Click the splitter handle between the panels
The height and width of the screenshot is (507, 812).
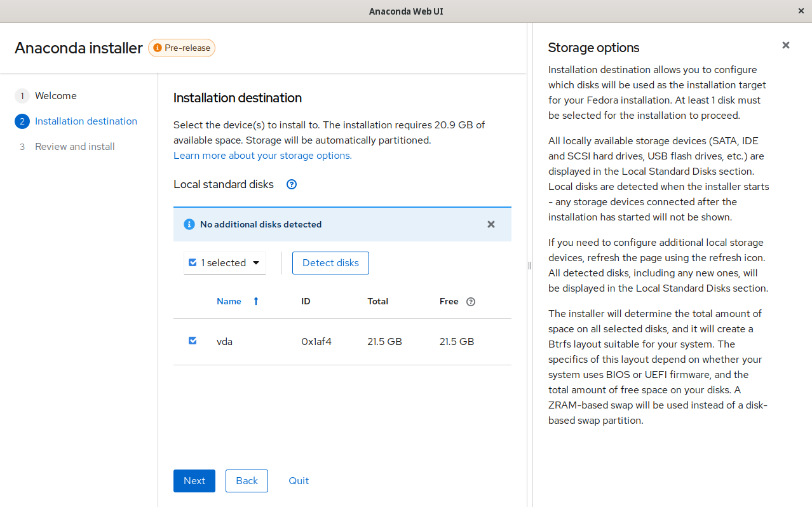[530, 265]
